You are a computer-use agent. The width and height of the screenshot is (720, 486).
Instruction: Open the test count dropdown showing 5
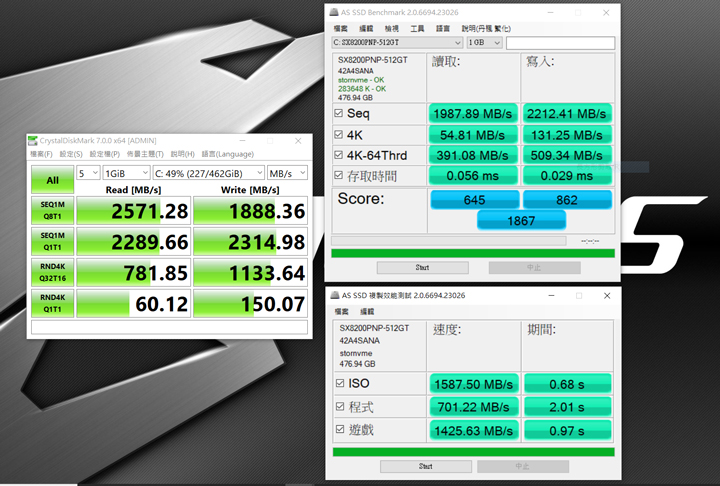pos(88,173)
